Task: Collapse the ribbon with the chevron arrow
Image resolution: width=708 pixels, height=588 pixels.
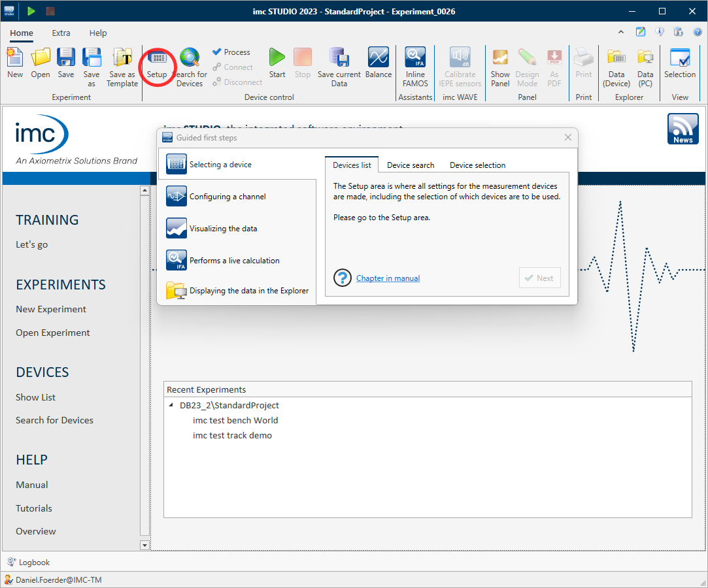Action: tap(620, 32)
